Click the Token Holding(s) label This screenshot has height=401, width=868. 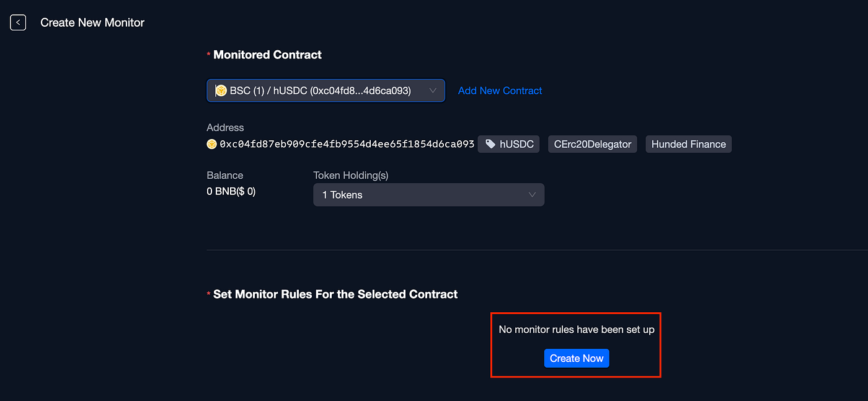point(351,176)
